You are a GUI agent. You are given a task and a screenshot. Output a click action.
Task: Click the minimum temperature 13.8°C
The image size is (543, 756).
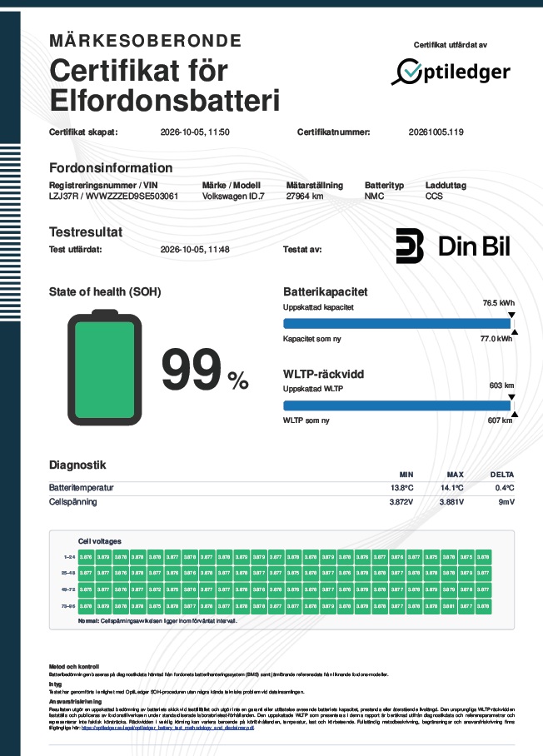click(x=401, y=488)
